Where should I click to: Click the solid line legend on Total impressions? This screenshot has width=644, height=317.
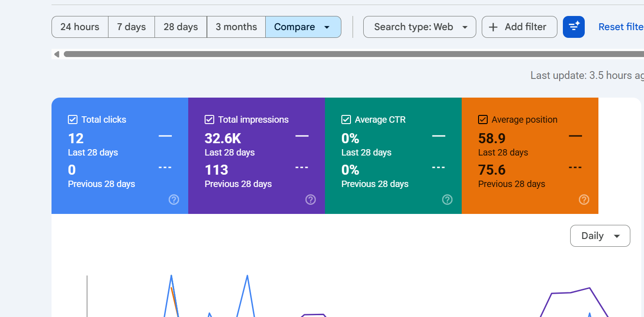point(302,135)
